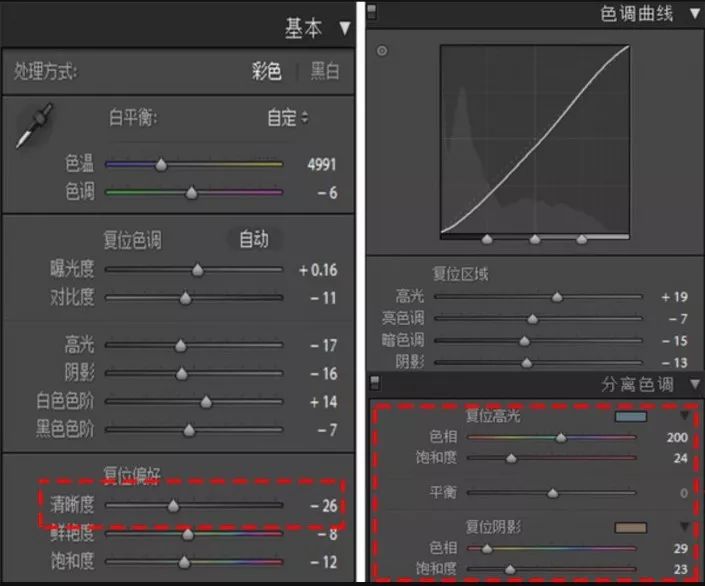Collapse the 分离色调 panel triangle

coord(695,385)
